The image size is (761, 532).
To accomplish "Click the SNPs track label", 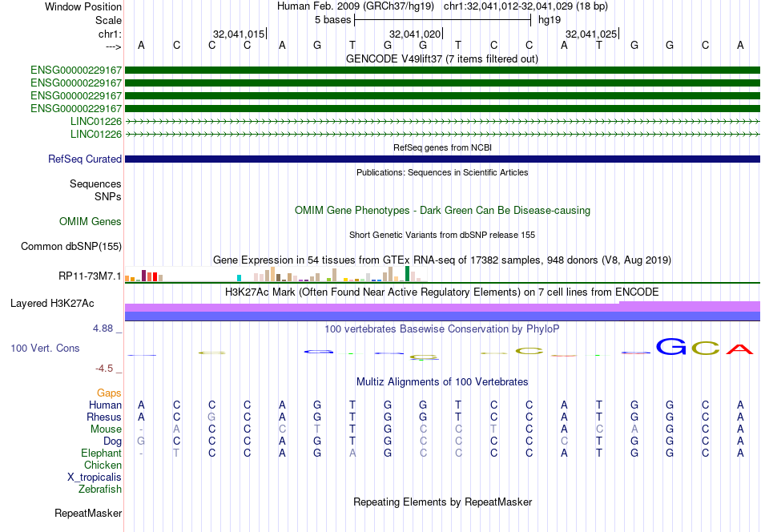I will click(108, 196).
